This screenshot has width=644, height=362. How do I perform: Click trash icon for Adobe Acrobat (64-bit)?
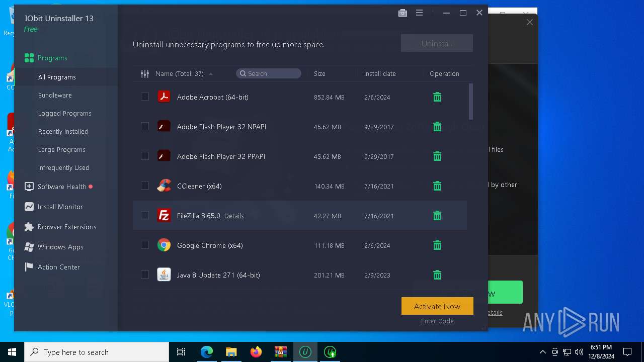coord(437,97)
